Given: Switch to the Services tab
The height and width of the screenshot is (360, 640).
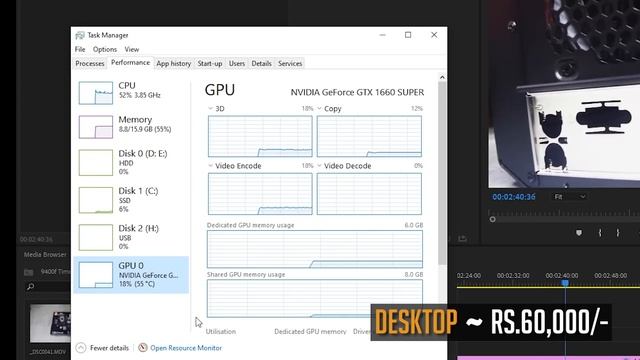Looking at the screenshot, I should pos(290,64).
